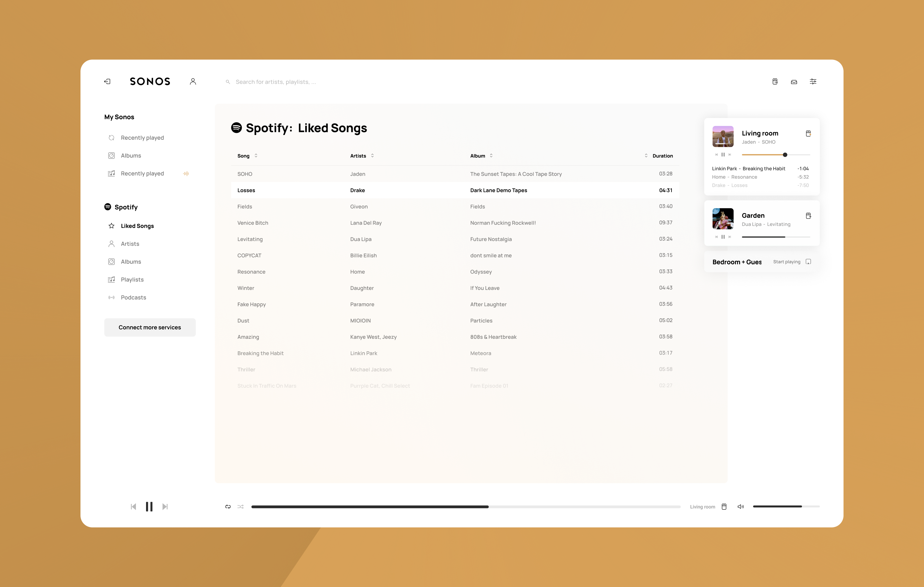Adjust Garden card progress slider

pos(776,237)
